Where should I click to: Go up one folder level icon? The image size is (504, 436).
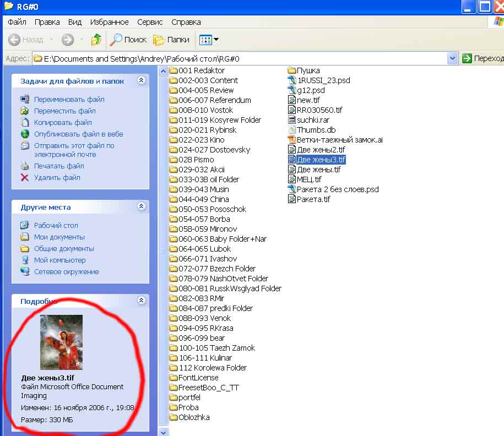[96, 40]
